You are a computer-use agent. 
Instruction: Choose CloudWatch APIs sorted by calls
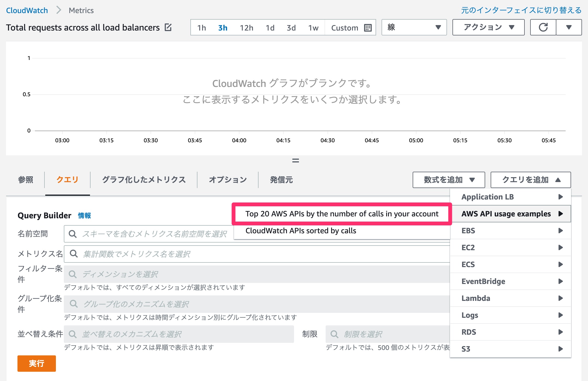[342, 231]
